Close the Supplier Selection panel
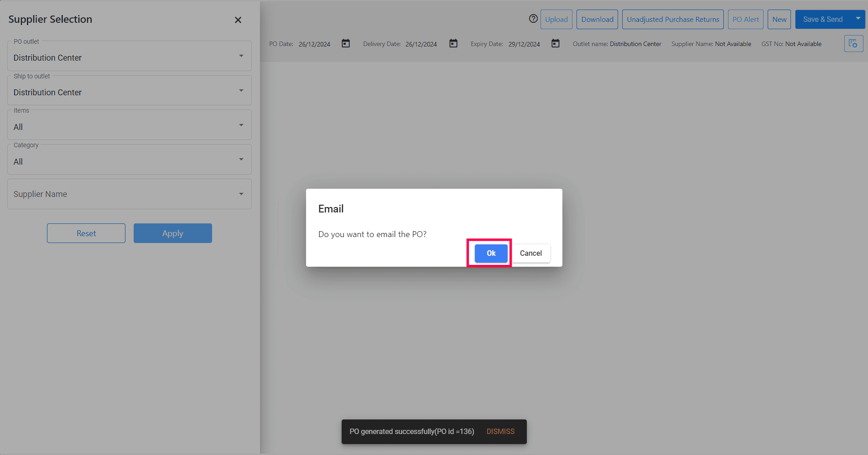The height and width of the screenshot is (455, 868). click(238, 20)
